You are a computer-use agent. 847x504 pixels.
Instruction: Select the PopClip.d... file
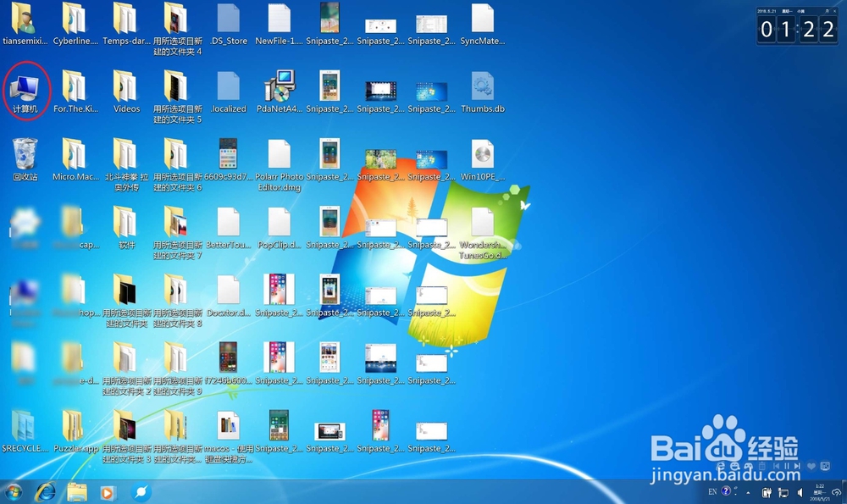280,228
